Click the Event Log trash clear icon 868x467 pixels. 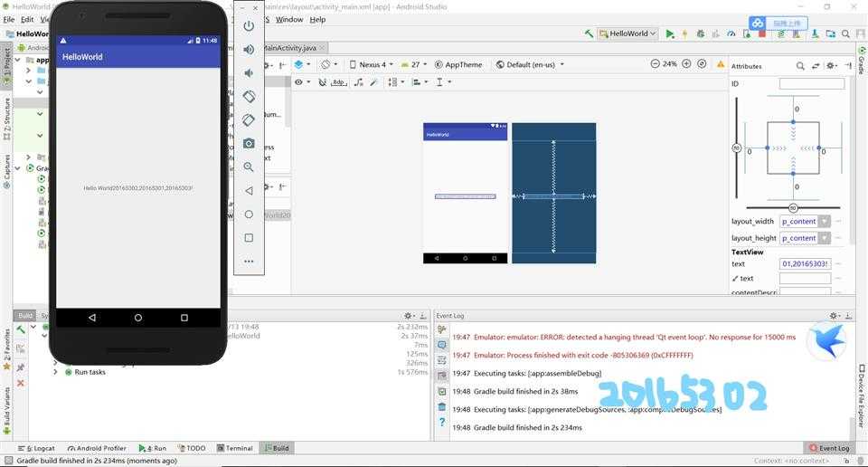click(442, 406)
